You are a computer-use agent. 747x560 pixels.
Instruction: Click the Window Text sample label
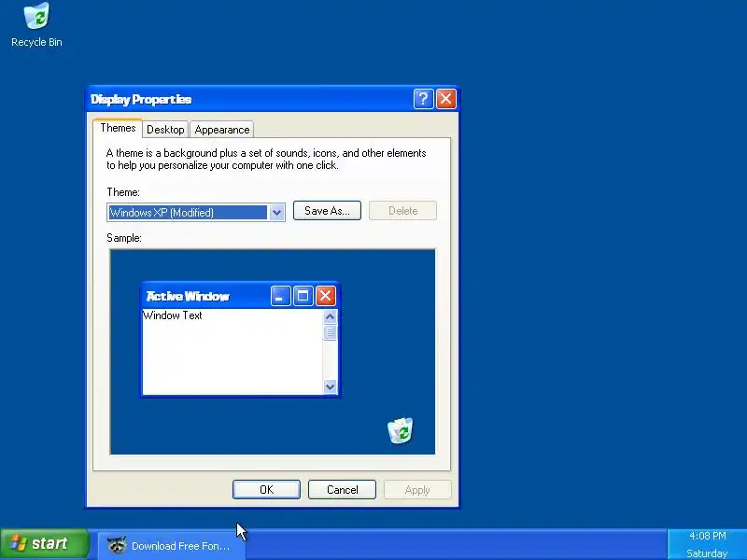(173, 315)
